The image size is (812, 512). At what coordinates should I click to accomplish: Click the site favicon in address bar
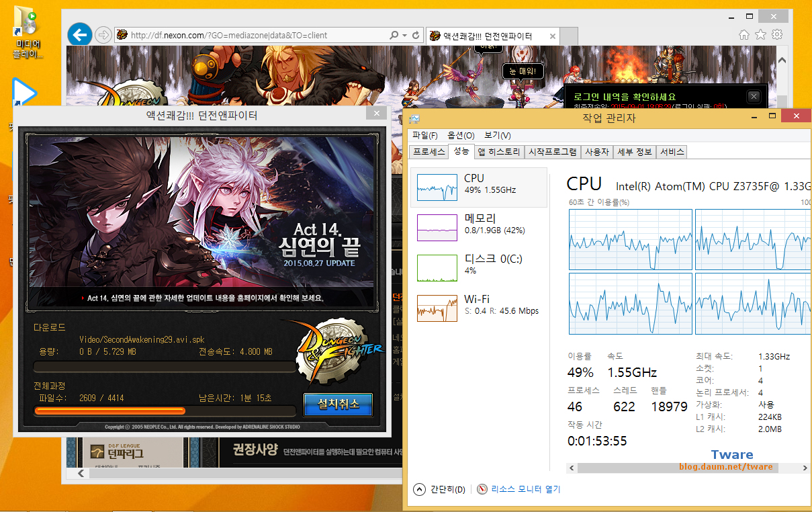pyautogui.click(x=122, y=35)
